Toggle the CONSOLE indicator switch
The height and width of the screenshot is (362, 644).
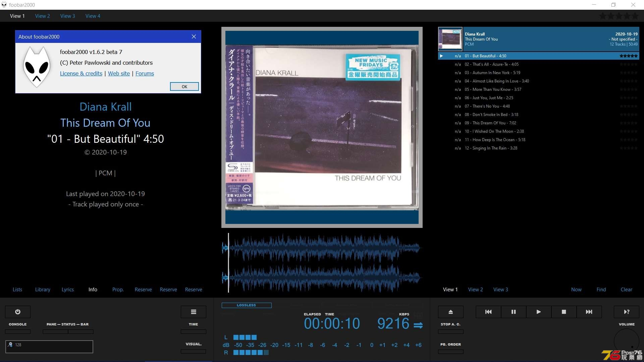pos(18,331)
